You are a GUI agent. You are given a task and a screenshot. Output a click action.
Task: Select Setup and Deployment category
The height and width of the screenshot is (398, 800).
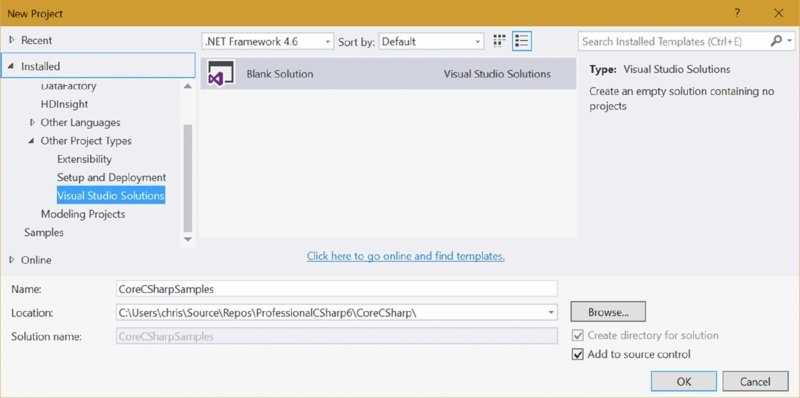pyautogui.click(x=111, y=178)
